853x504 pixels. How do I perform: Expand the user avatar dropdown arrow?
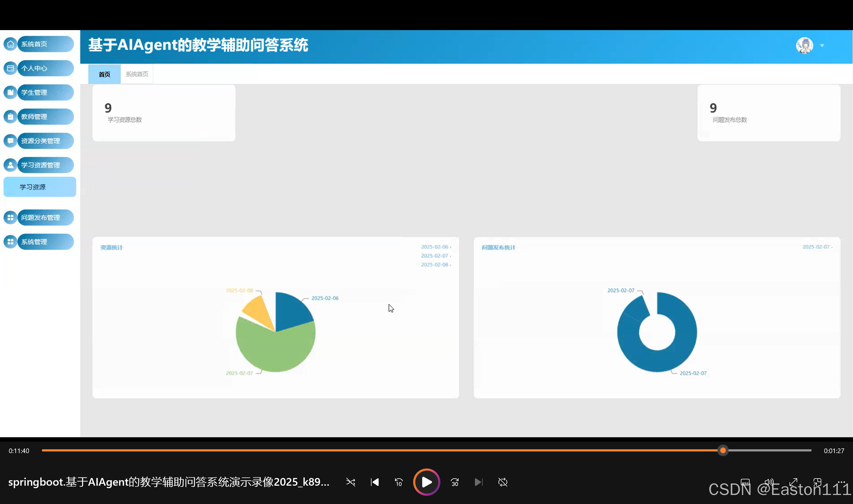822,45
